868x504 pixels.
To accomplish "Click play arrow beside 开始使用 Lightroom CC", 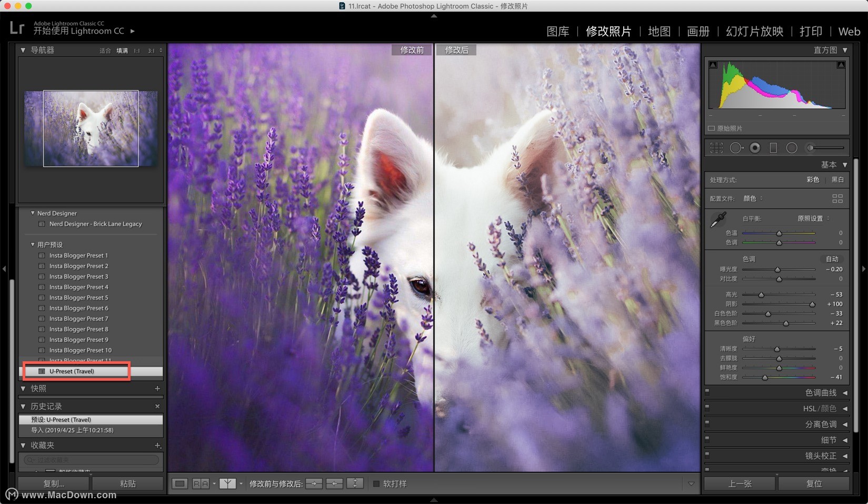I will (x=133, y=31).
